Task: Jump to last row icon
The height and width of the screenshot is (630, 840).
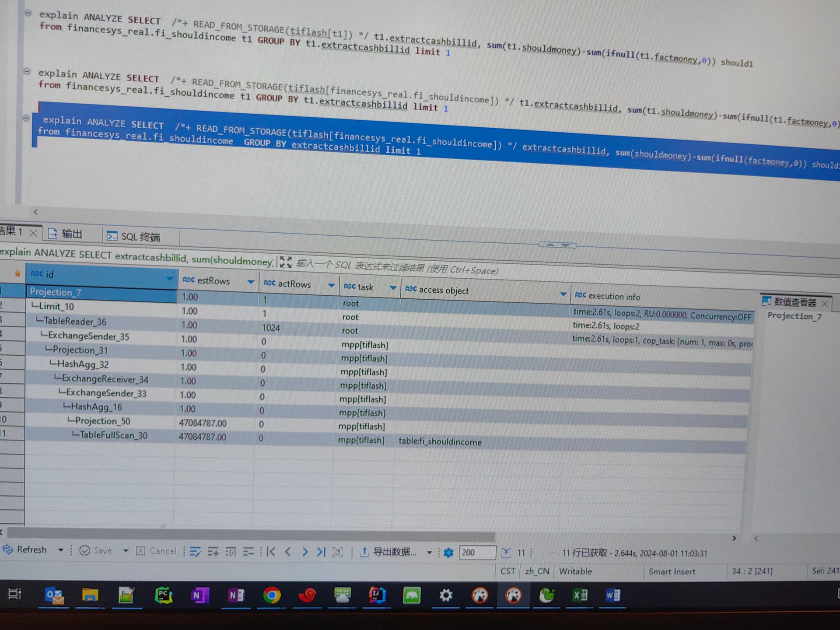Action: click(321, 552)
